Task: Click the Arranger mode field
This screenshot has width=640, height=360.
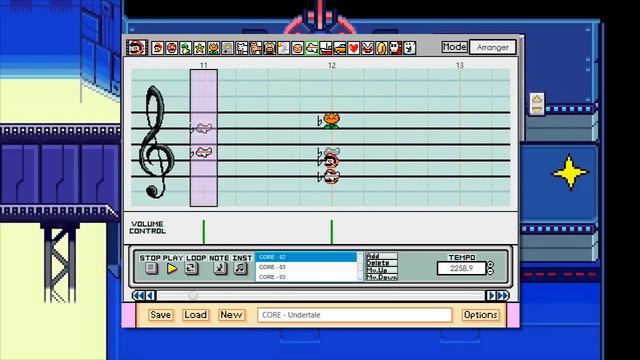Action: [x=493, y=47]
